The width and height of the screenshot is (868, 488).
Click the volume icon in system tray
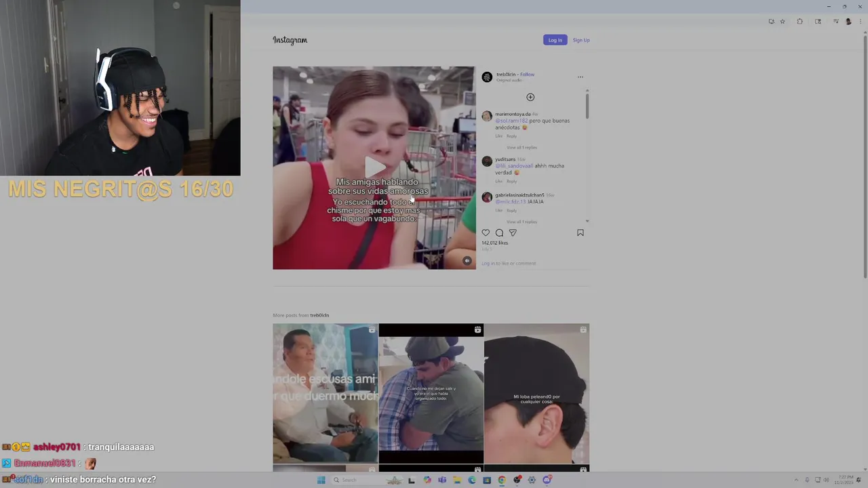pyautogui.click(x=826, y=480)
